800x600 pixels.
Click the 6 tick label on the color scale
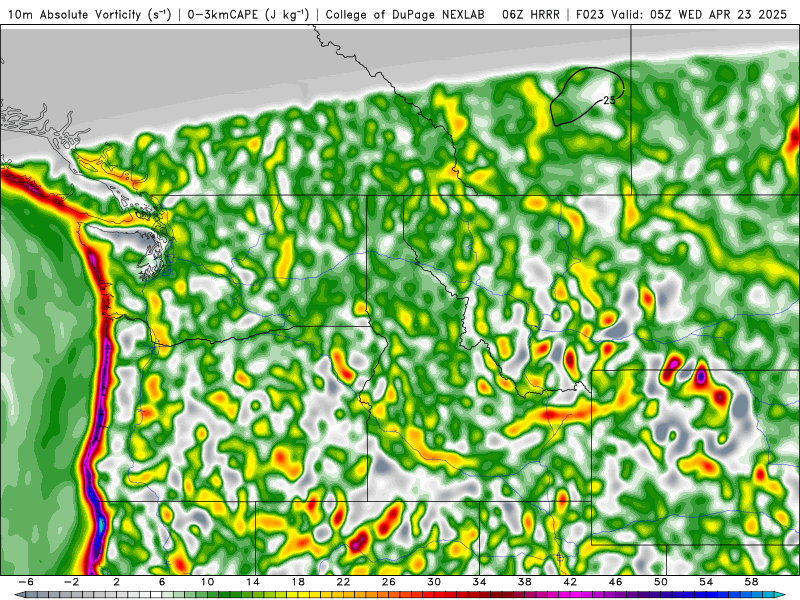pos(162,582)
